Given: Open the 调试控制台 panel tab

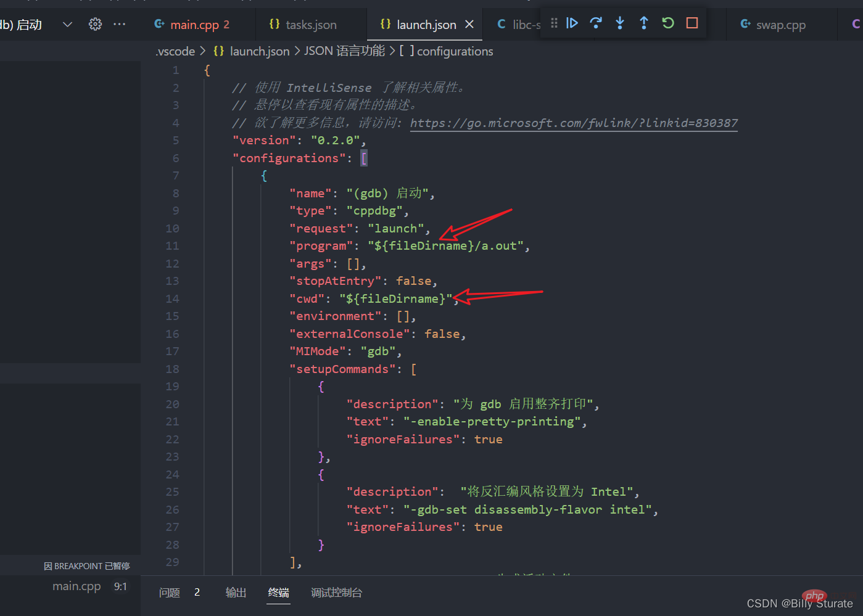Looking at the screenshot, I should point(336,593).
